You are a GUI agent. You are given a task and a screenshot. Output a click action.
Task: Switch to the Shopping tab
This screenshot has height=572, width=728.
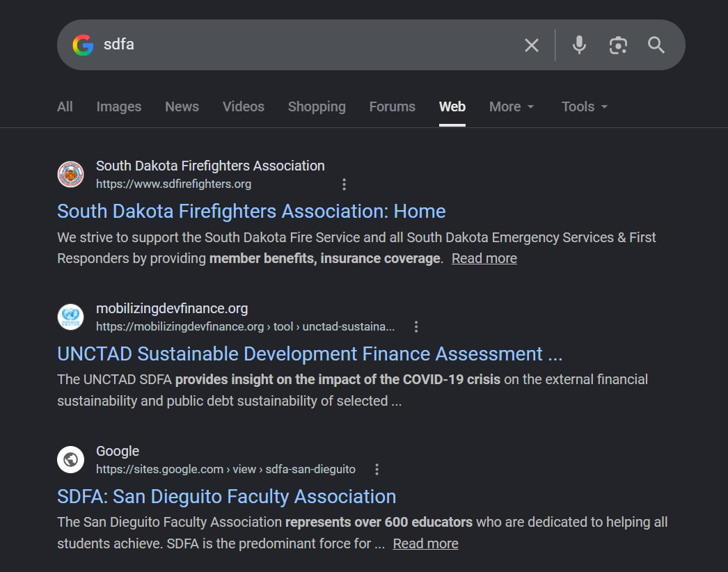(x=317, y=106)
